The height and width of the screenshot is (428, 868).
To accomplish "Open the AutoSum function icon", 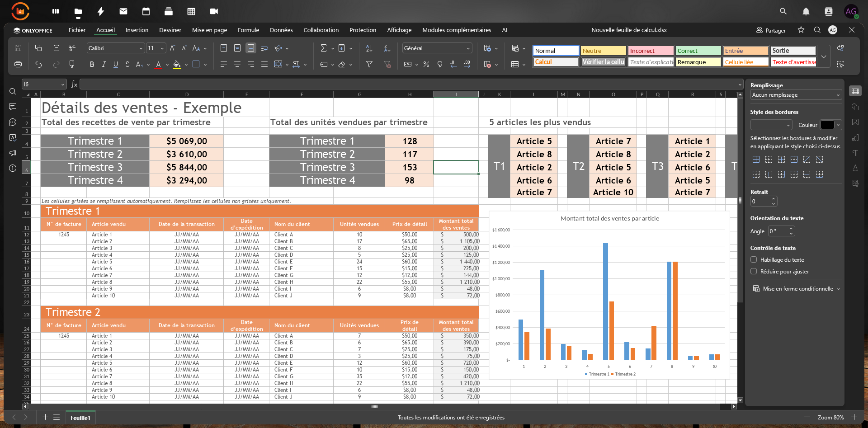I will [x=323, y=48].
